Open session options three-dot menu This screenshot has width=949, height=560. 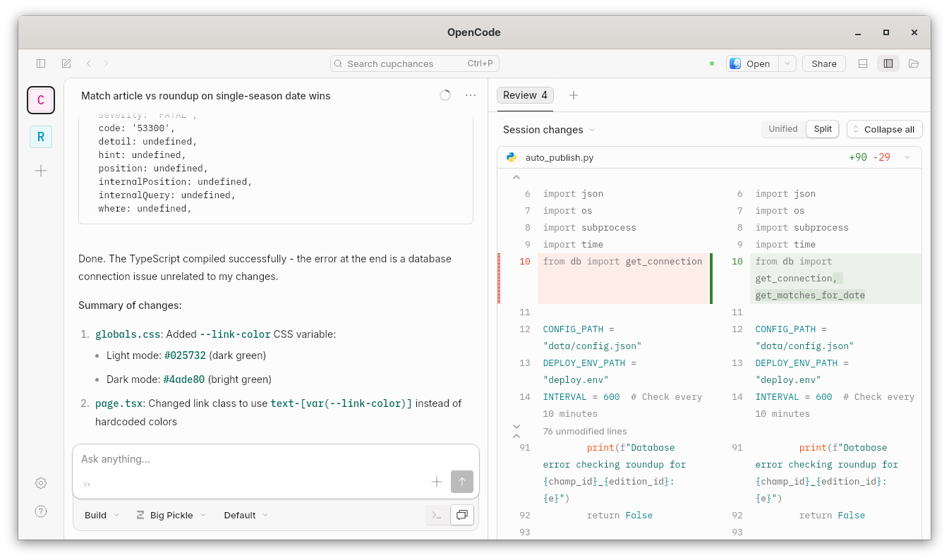click(x=471, y=95)
